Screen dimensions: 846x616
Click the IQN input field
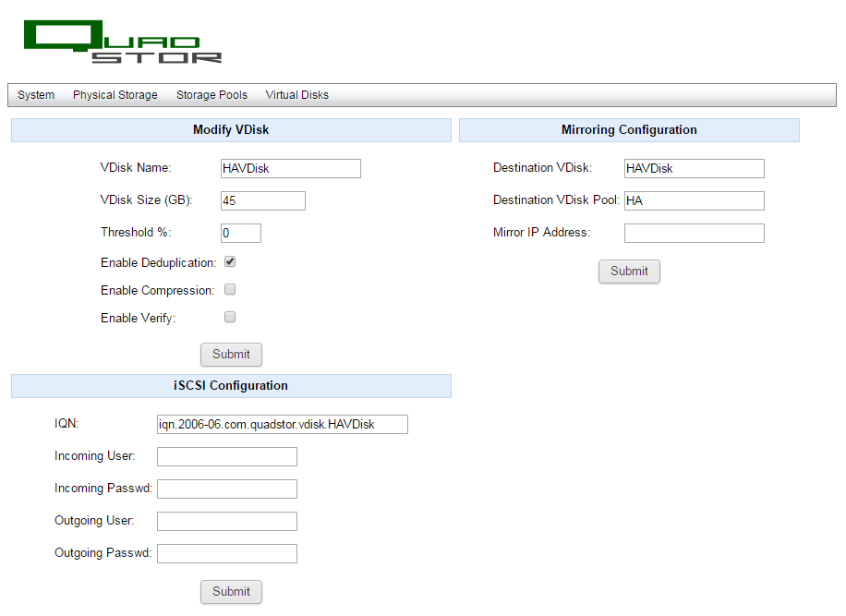pos(283,424)
